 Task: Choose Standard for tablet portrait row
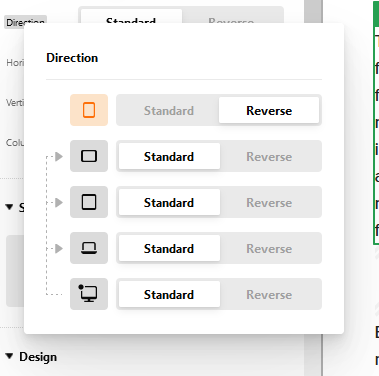[169, 202]
